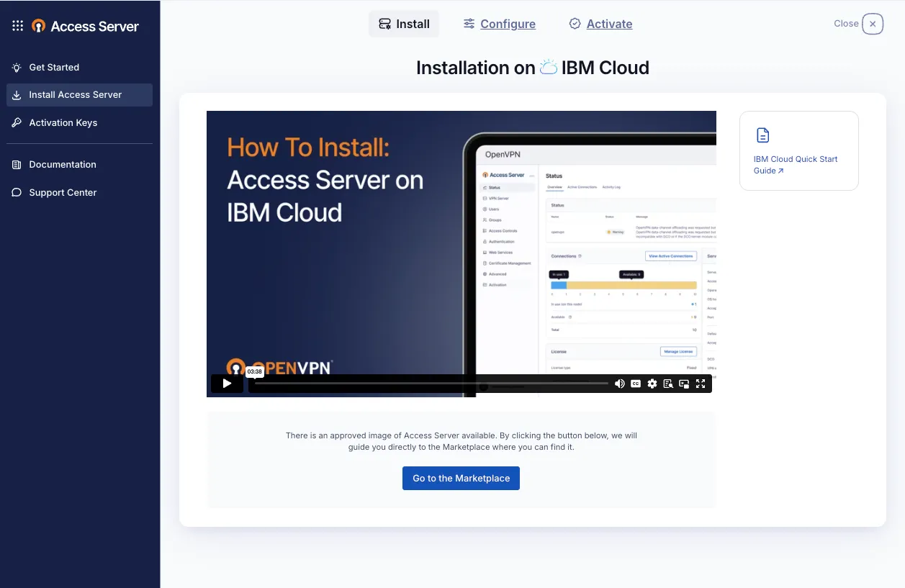Toggle closed captions on the video
Image resolution: width=905 pixels, height=588 pixels.
tap(636, 384)
